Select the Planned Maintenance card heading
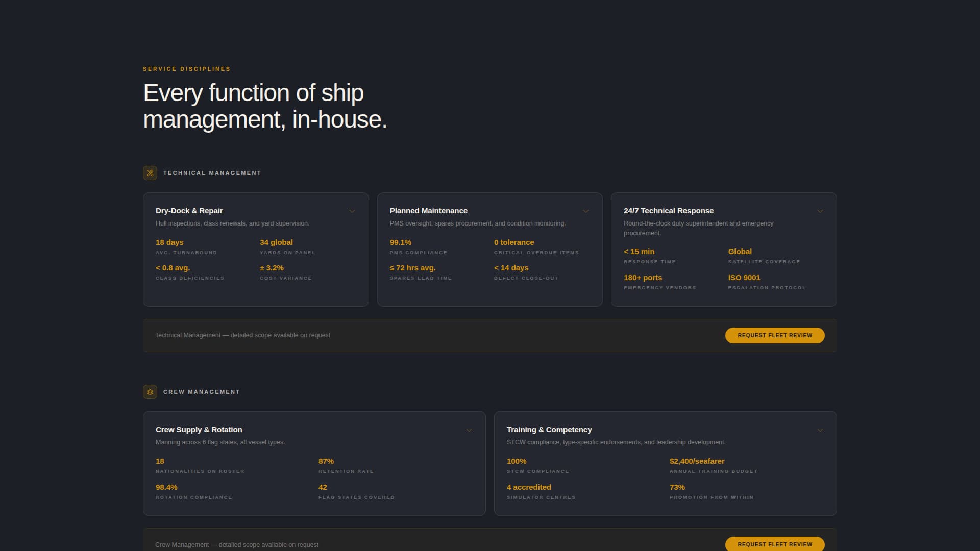The image size is (980, 551). tap(428, 211)
